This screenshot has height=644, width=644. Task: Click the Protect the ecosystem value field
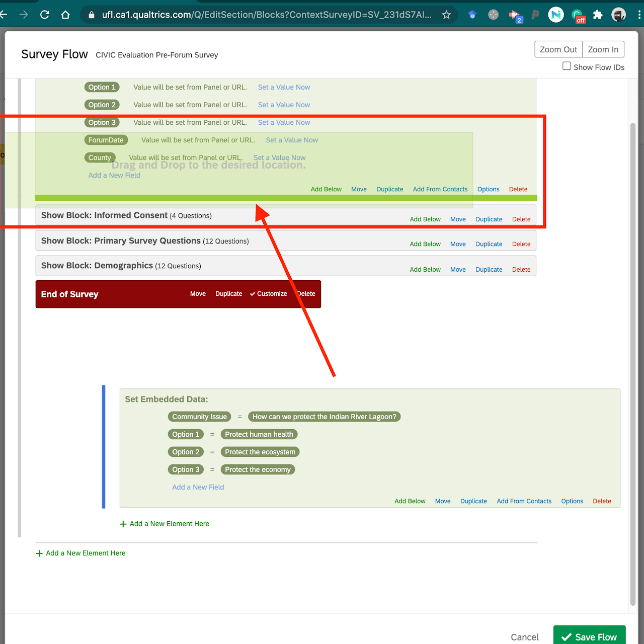(260, 452)
